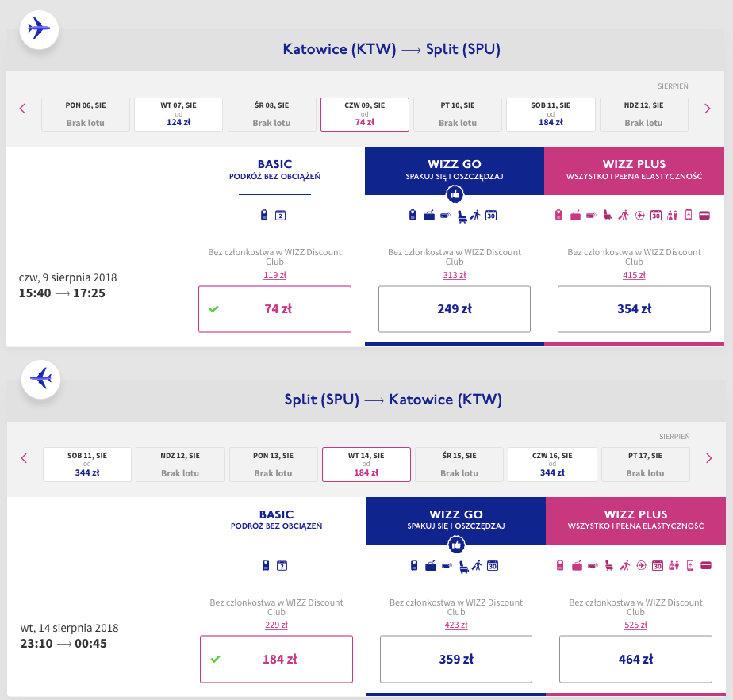This screenshot has height=700, width=733.
Task: Click carry-on bag icon under outbound BASIC
Action: coord(264,215)
